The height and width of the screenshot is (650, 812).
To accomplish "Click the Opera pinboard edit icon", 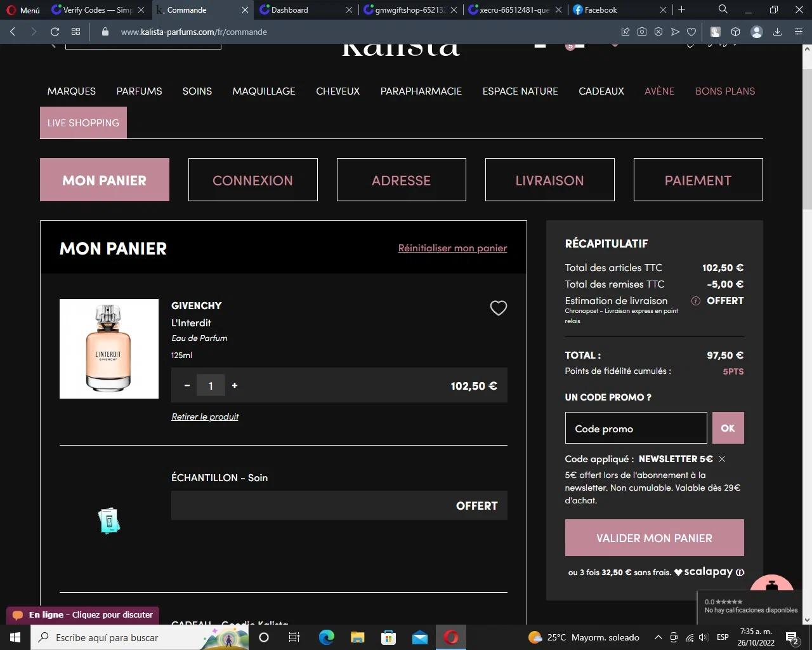I will [x=625, y=32].
